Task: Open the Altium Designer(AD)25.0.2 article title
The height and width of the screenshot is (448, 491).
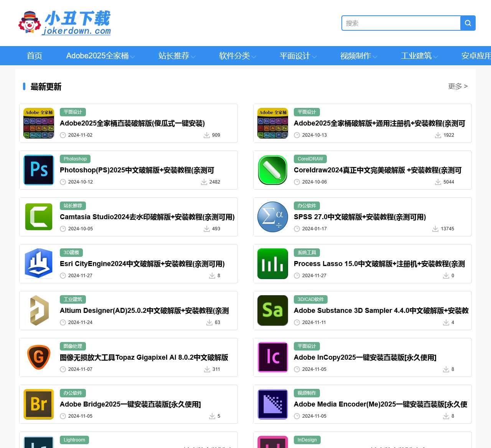Action: tap(144, 311)
